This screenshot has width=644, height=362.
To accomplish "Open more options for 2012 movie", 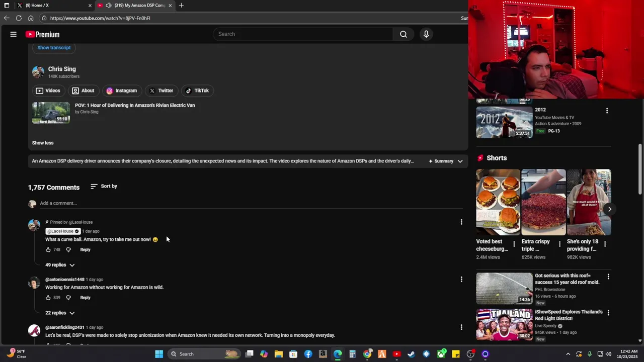I will (x=607, y=111).
